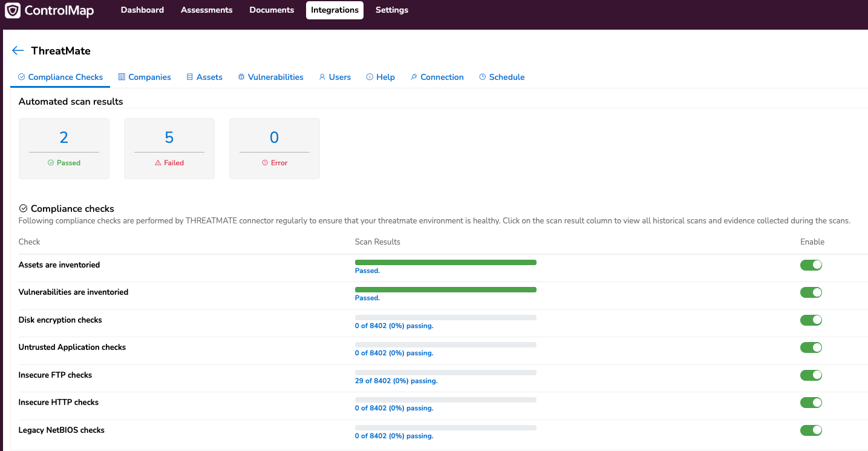Open the Assessments menu
Image resolution: width=868 pixels, height=451 pixels.
[207, 10]
